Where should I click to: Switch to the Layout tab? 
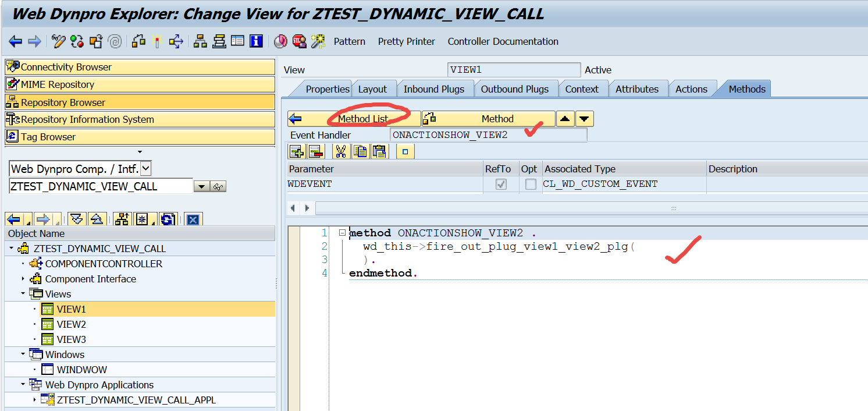pos(372,89)
